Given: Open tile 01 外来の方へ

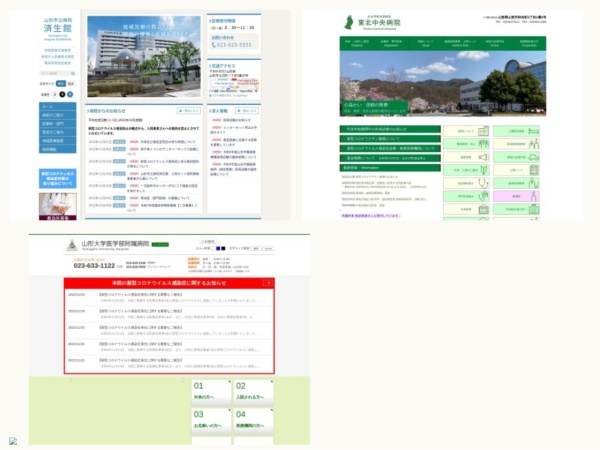Looking at the screenshot, I should coord(211,393).
